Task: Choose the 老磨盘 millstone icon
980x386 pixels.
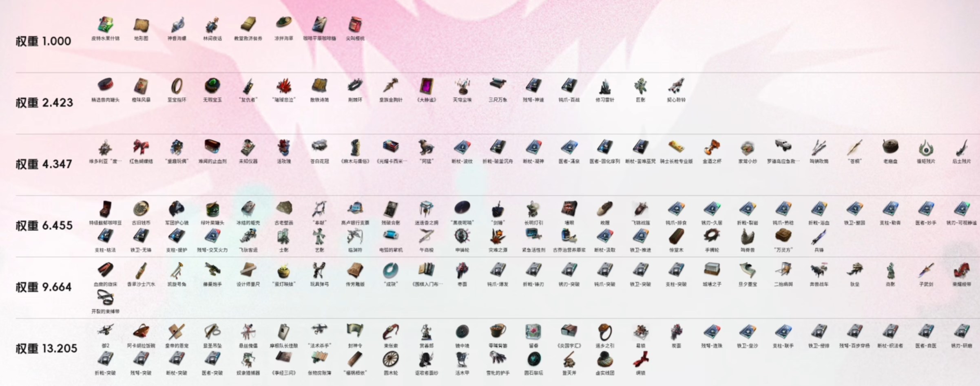Action: tap(890, 147)
